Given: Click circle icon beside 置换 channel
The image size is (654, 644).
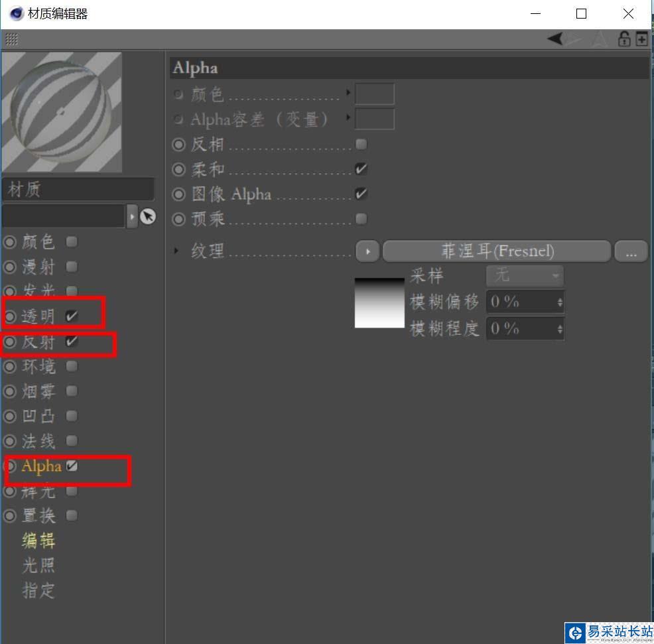Looking at the screenshot, I should (9, 516).
